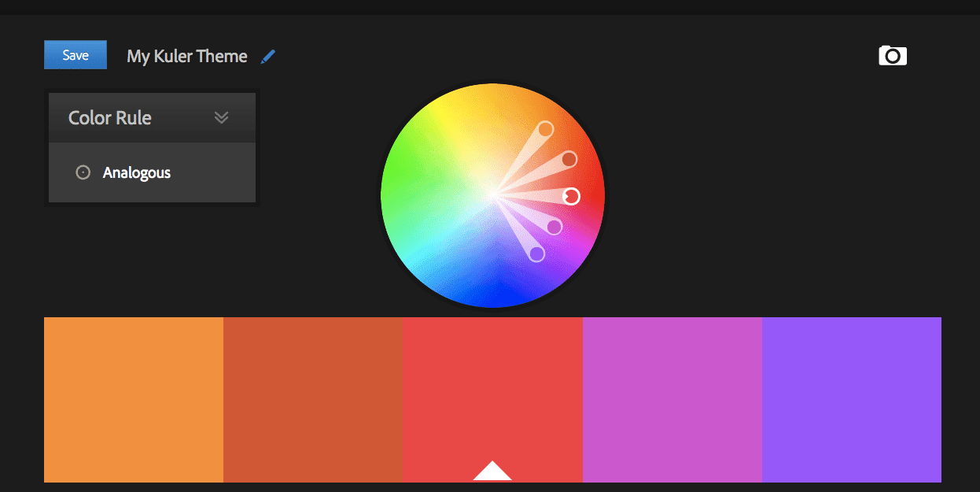Select the Analogous rule option

(135, 172)
